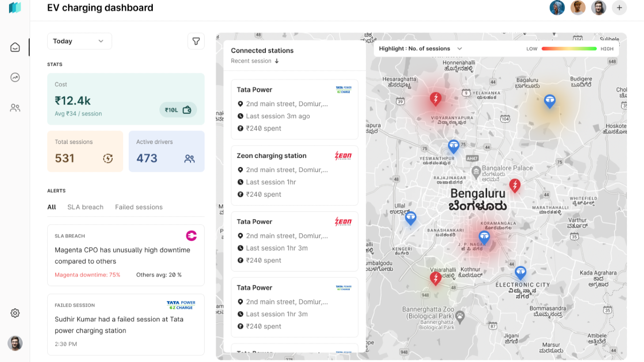
Task: Click the blue station pin near Electronic City
Action: point(520,273)
